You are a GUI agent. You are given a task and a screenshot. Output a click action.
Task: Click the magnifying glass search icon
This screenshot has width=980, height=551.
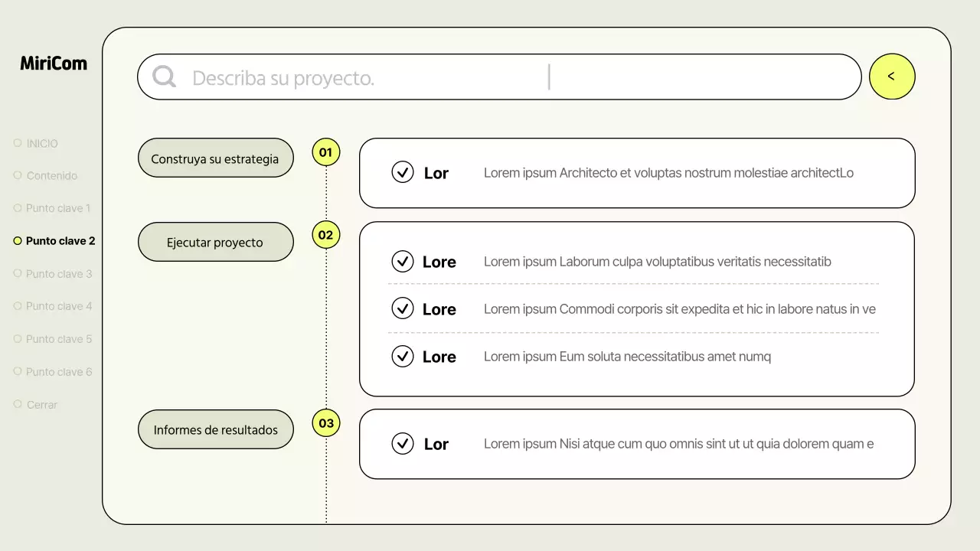click(164, 77)
